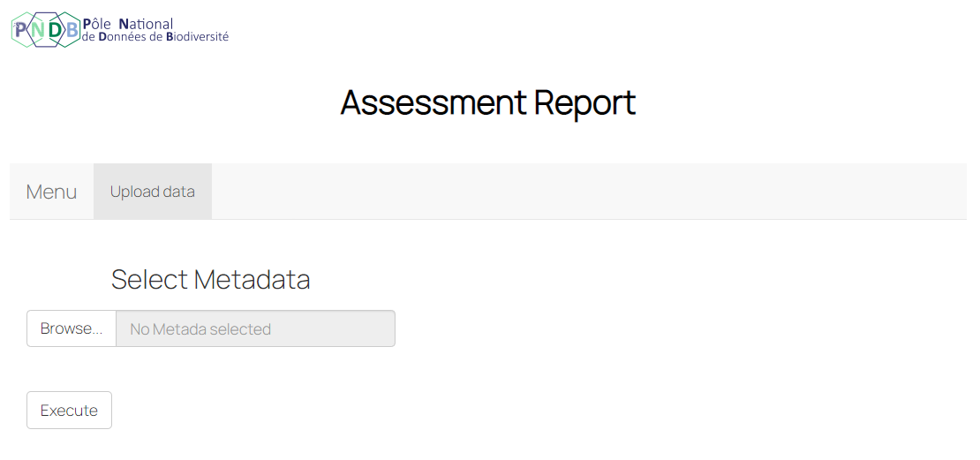Run the assessment with Execute button
Image resolution: width=980 pixels, height=460 pixels.
69,410
